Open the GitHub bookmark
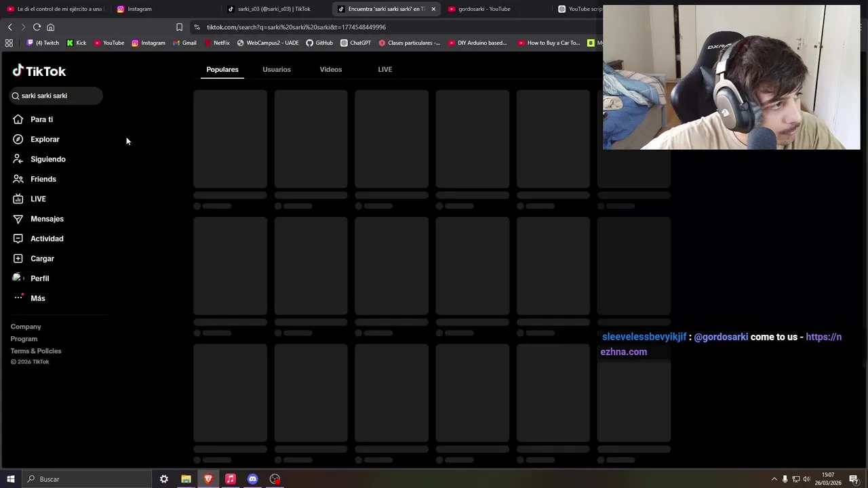The width and height of the screenshot is (868, 488). (x=319, y=43)
